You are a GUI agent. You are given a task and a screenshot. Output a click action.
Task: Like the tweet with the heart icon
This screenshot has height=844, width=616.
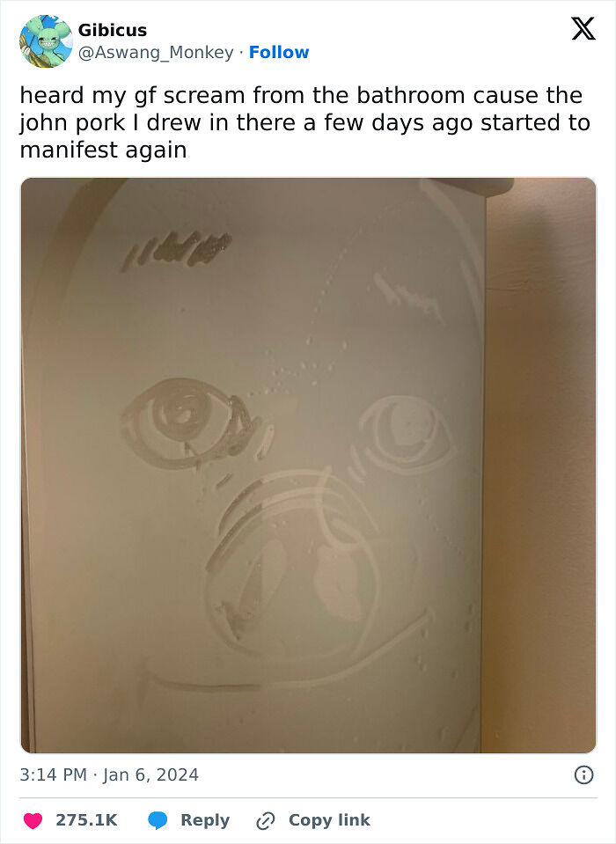33,820
